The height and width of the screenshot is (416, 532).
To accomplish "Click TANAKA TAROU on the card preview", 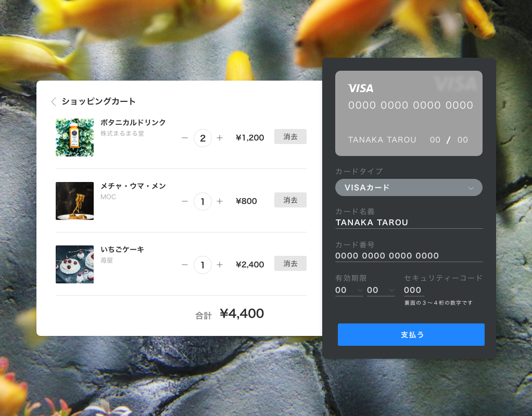I will tap(382, 140).
